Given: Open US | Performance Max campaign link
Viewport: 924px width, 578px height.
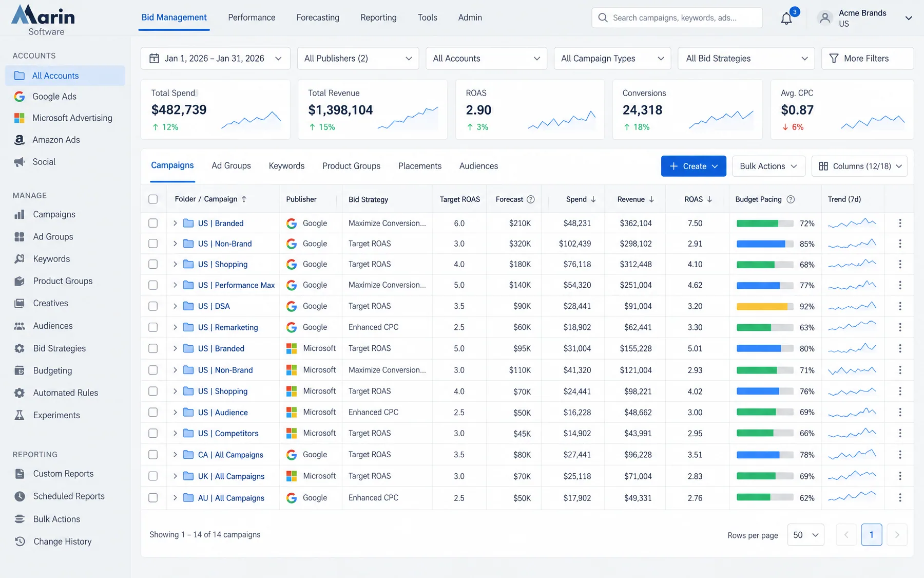Looking at the screenshot, I should tap(236, 285).
